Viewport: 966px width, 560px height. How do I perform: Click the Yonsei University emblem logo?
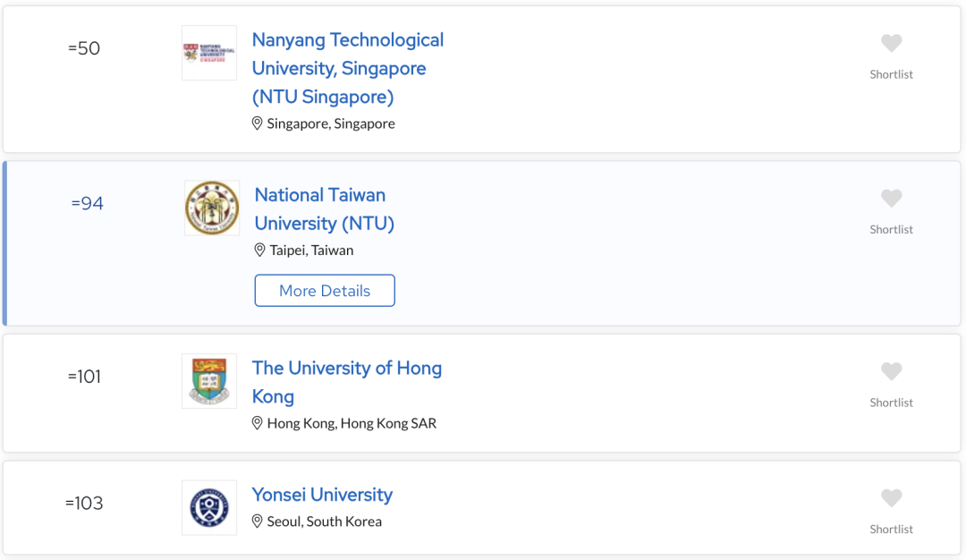208,507
